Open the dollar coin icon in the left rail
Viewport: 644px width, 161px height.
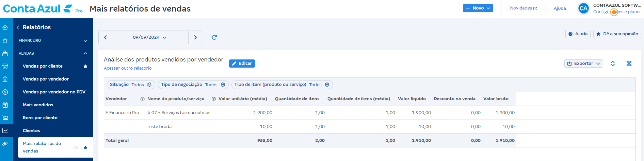[5, 92]
